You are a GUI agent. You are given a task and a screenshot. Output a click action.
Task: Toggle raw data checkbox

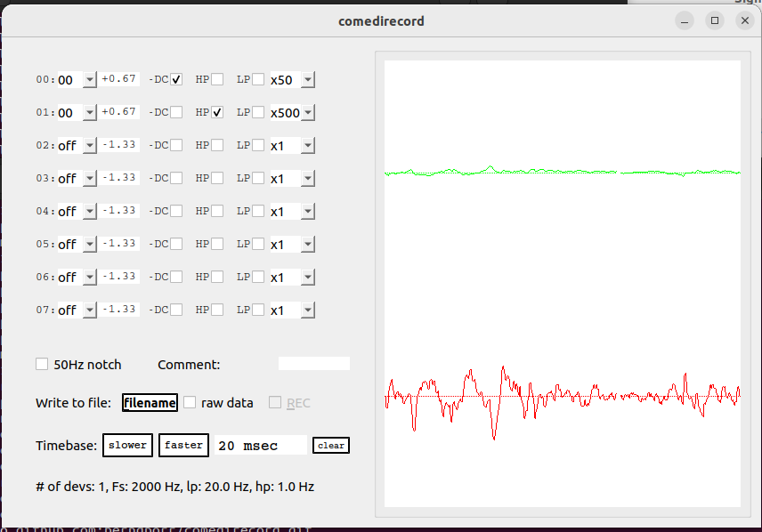click(190, 402)
